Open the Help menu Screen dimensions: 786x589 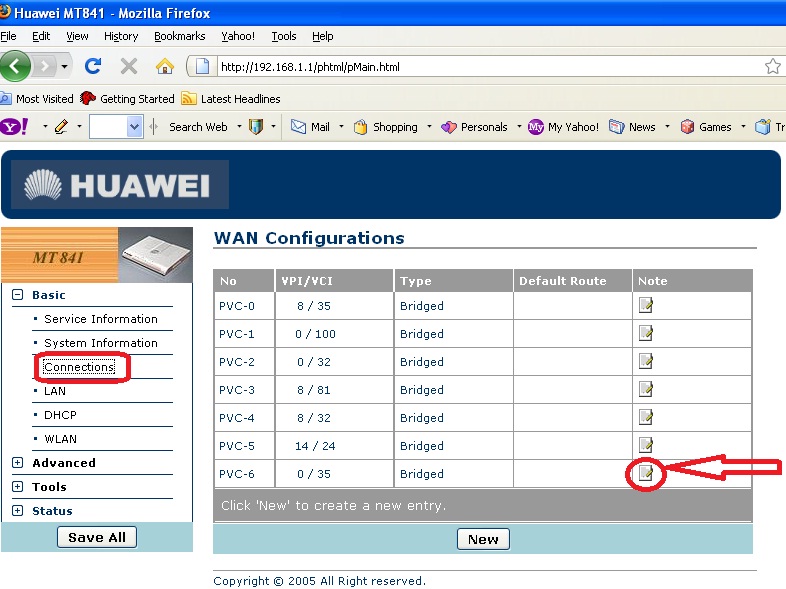(322, 36)
